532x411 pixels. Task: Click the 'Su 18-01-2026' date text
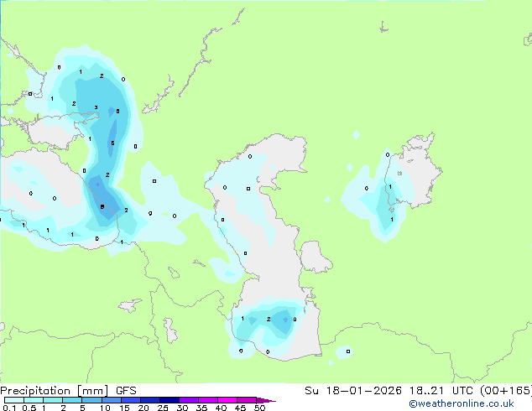[353, 391]
